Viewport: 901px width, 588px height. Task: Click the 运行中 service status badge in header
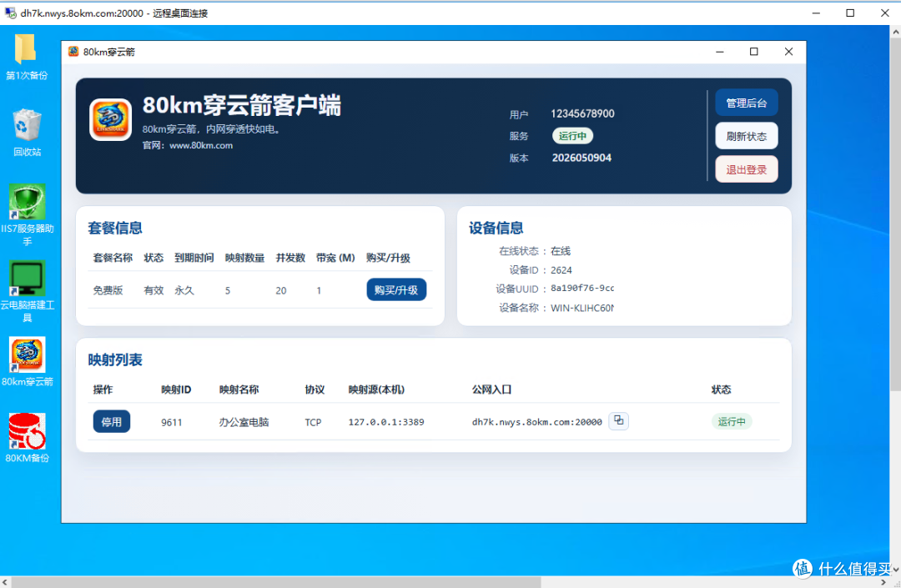click(x=572, y=136)
